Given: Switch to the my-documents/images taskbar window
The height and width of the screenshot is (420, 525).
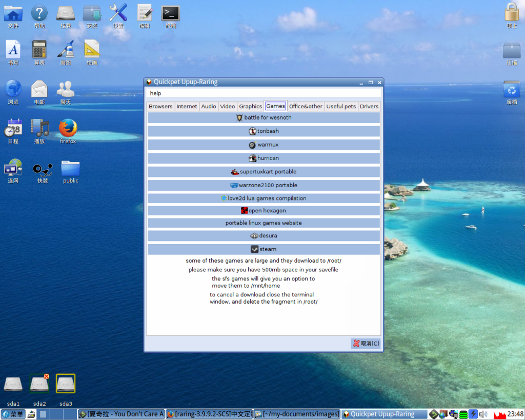Looking at the screenshot, I should click(x=297, y=414).
